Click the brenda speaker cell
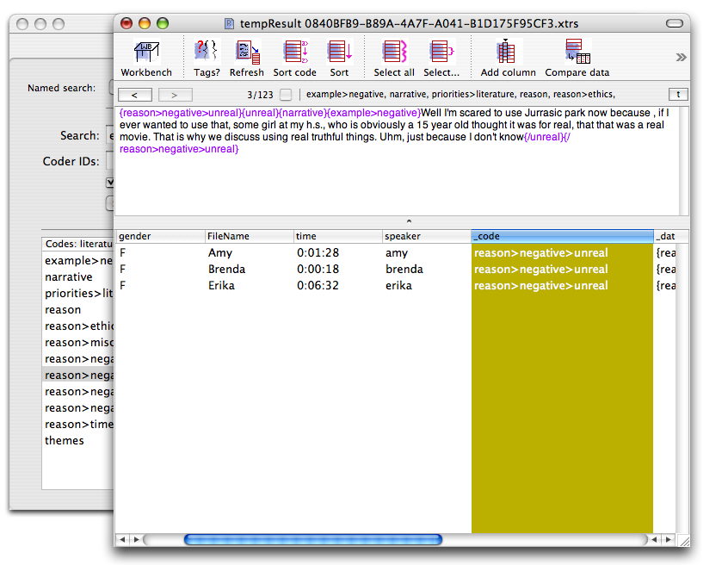 pos(404,269)
